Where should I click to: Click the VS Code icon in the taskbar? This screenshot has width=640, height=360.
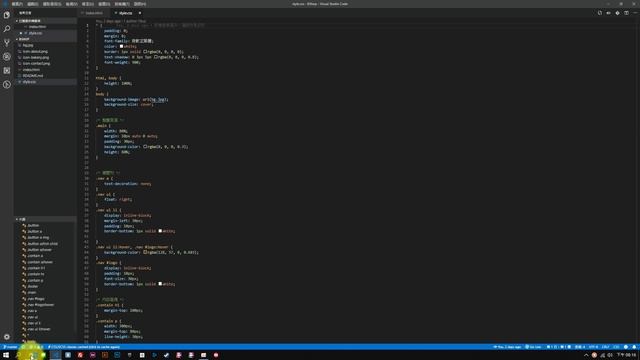coord(56,355)
